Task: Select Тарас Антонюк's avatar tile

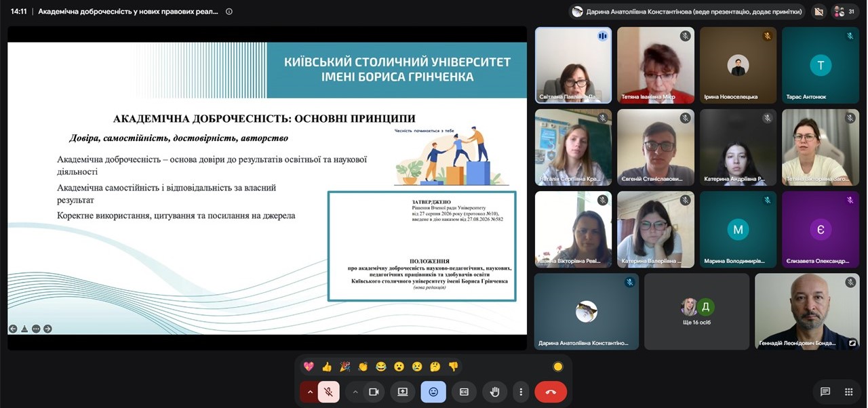Action: pyautogui.click(x=821, y=65)
